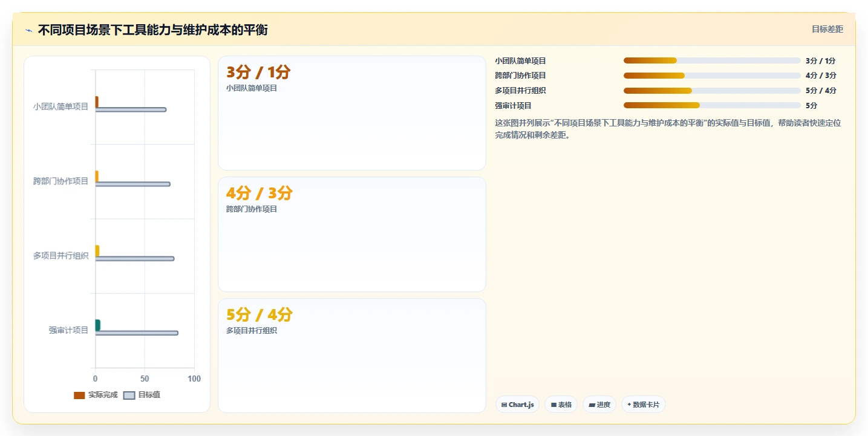Click the 强审计项目 target bar in chart
This screenshot has width=868, height=436.
click(x=137, y=333)
